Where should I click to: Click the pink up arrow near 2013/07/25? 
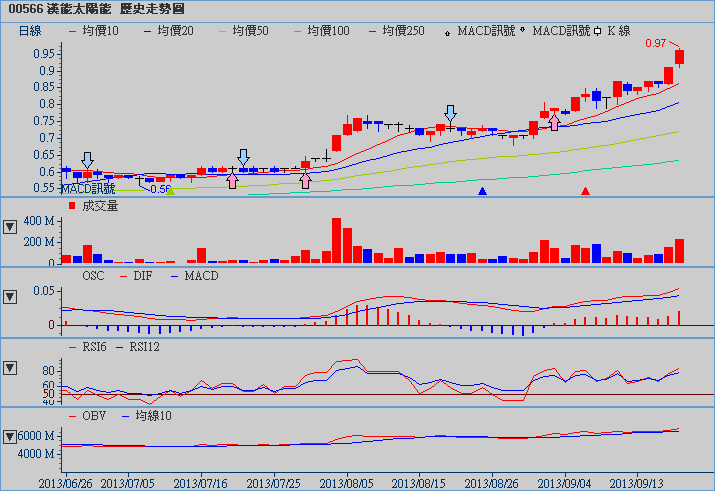305,180
